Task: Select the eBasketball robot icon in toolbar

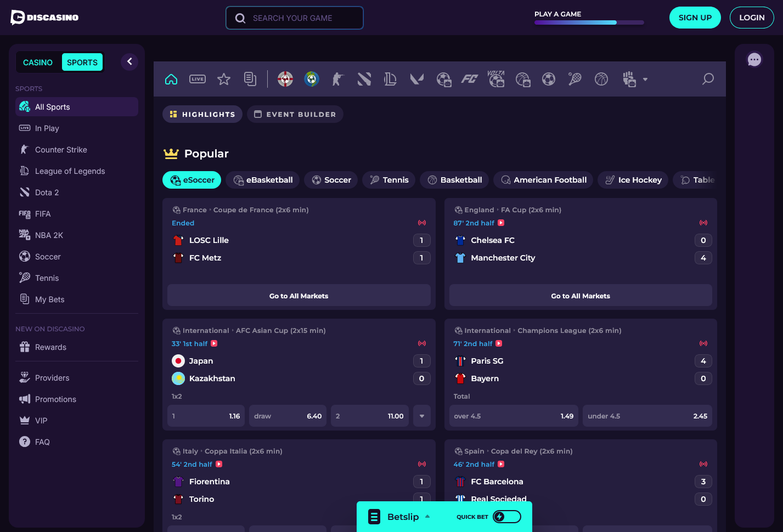Action: [523, 80]
